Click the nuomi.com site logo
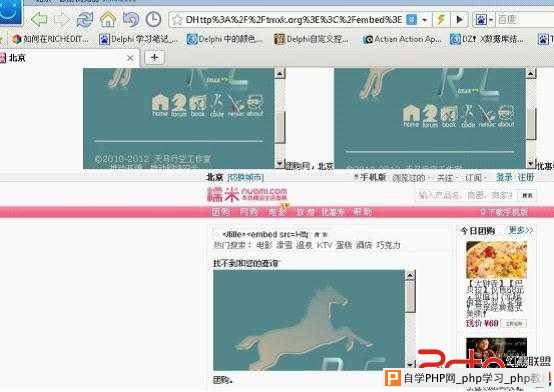The height and width of the screenshot is (392, 554). click(x=247, y=194)
